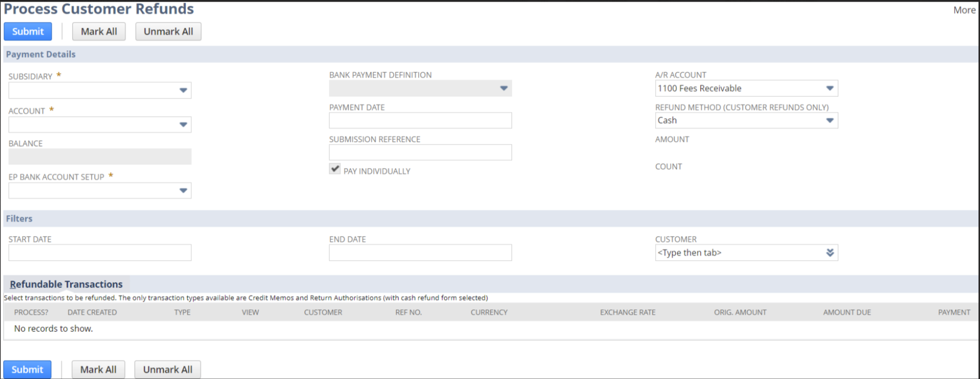The height and width of the screenshot is (379, 980).
Task: Click the bottom Submit button
Action: [27, 369]
